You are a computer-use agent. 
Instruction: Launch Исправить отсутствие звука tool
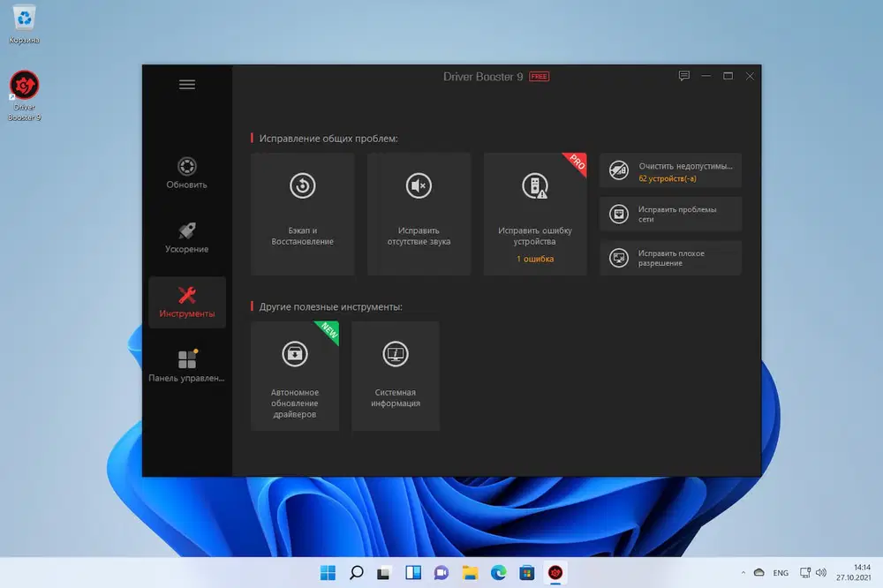(419, 214)
